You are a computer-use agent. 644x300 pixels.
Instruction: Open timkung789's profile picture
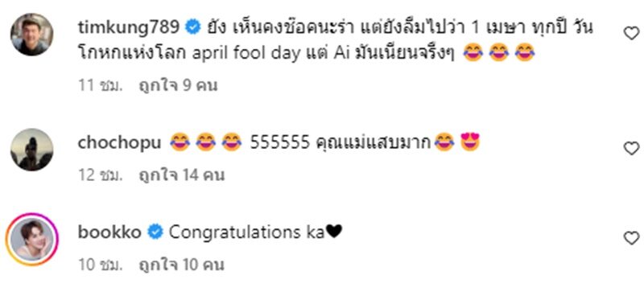tap(31, 35)
